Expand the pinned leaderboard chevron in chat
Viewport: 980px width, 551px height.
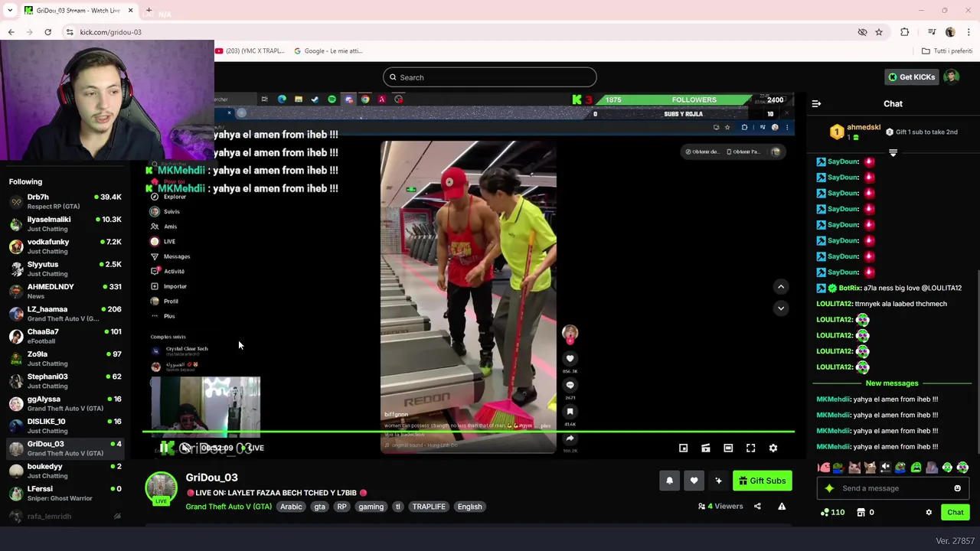click(x=893, y=153)
